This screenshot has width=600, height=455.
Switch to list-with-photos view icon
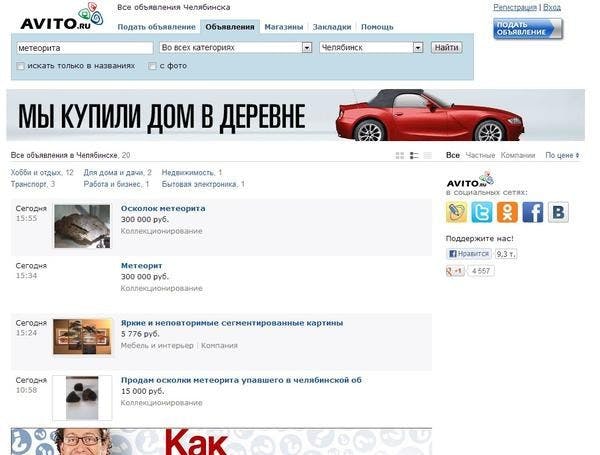(x=414, y=155)
